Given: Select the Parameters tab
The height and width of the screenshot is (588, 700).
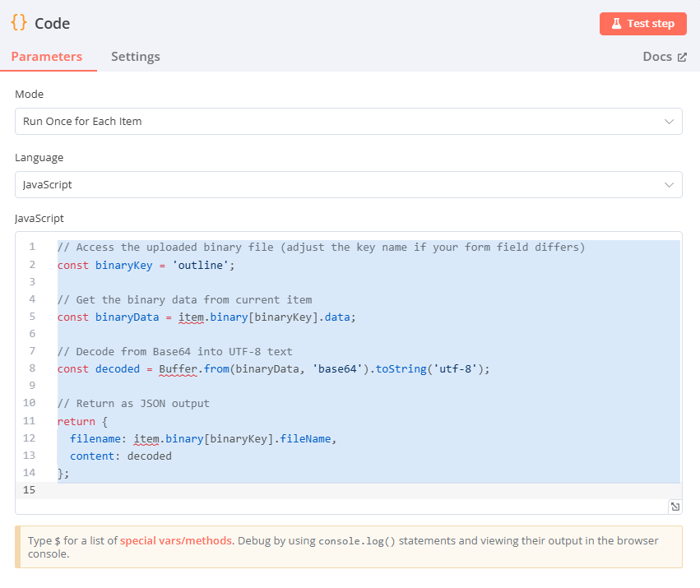Looking at the screenshot, I should pyautogui.click(x=47, y=57).
